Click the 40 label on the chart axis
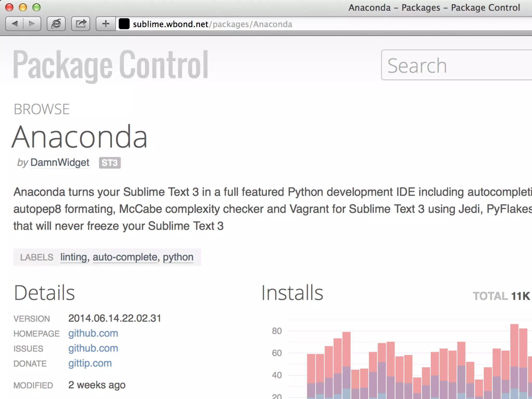 (277, 375)
